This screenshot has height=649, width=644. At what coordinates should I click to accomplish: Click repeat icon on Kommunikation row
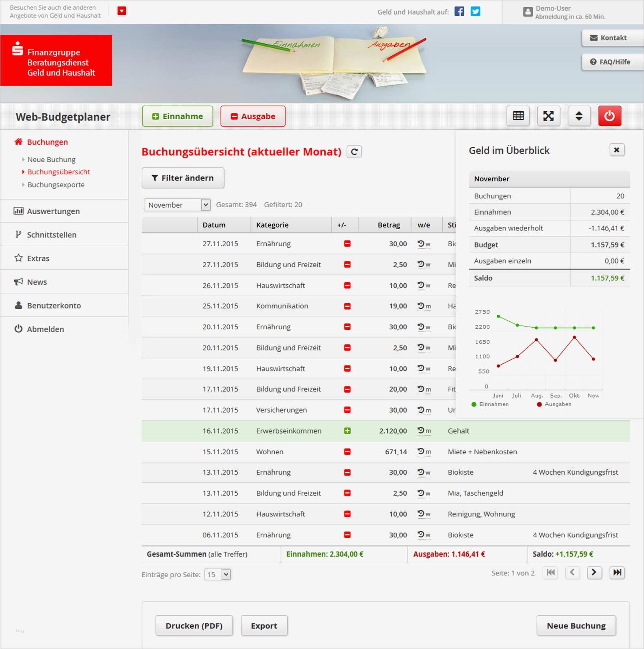click(x=424, y=306)
